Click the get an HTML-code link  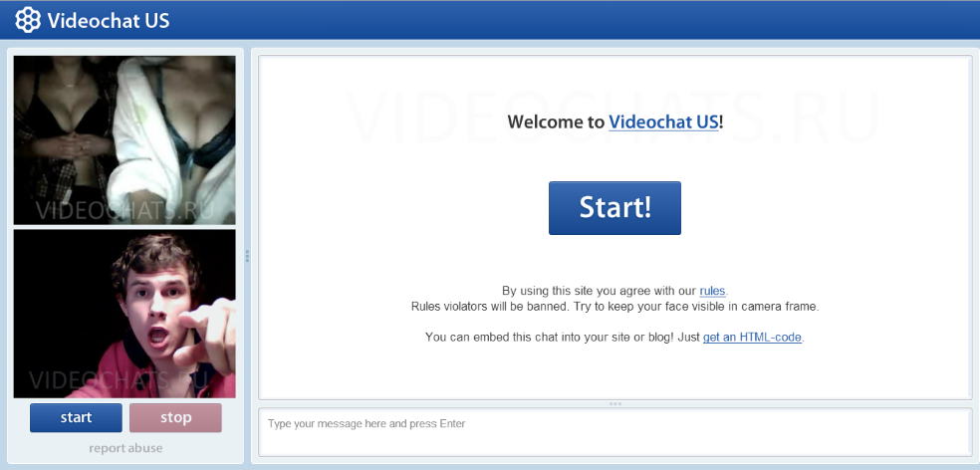(x=752, y=337)
